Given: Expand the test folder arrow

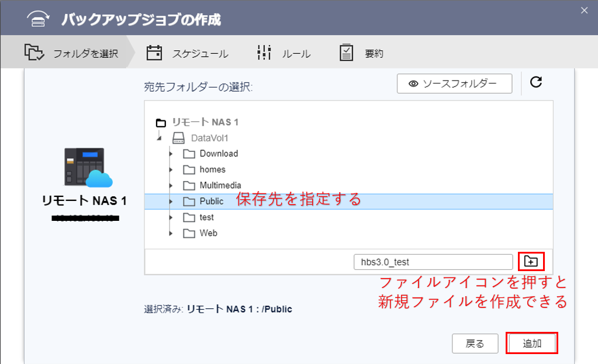Looking at the screenshot, I should (171, 217).
